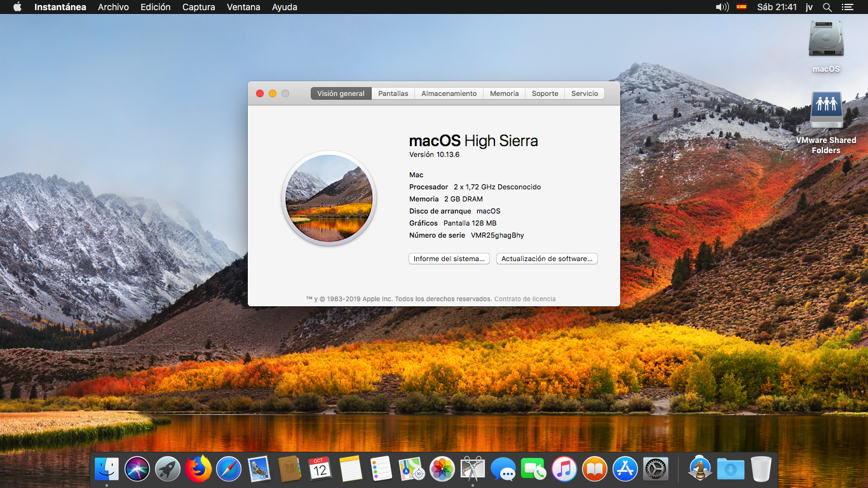Open Photos pinwheel icon
The height and width of the screenshot is (488, 868).
pos(442,470)
